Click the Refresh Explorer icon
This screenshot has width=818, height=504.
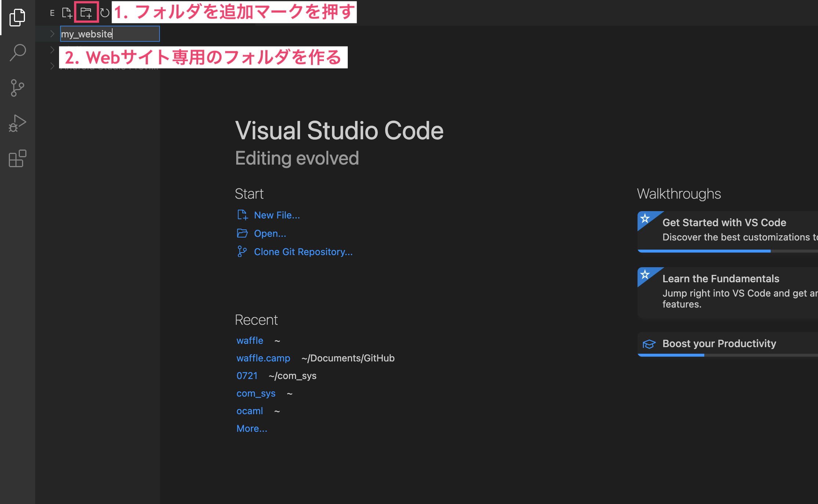[x=105, y=13]
